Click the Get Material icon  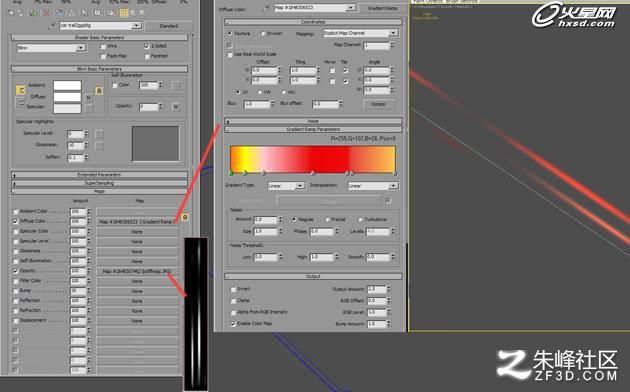(x=11, y=13)
